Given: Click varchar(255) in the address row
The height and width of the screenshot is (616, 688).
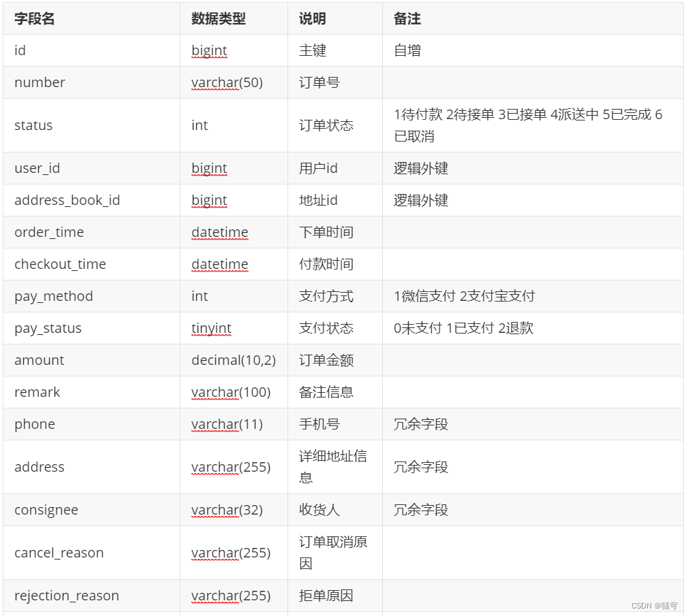Looking at the screenshot, I should [231, 468].
